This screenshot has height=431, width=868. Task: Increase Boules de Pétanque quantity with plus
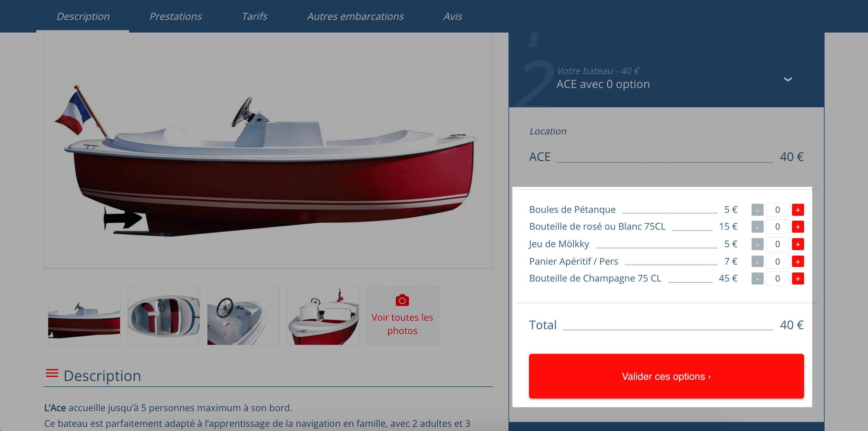pos(797,210)
